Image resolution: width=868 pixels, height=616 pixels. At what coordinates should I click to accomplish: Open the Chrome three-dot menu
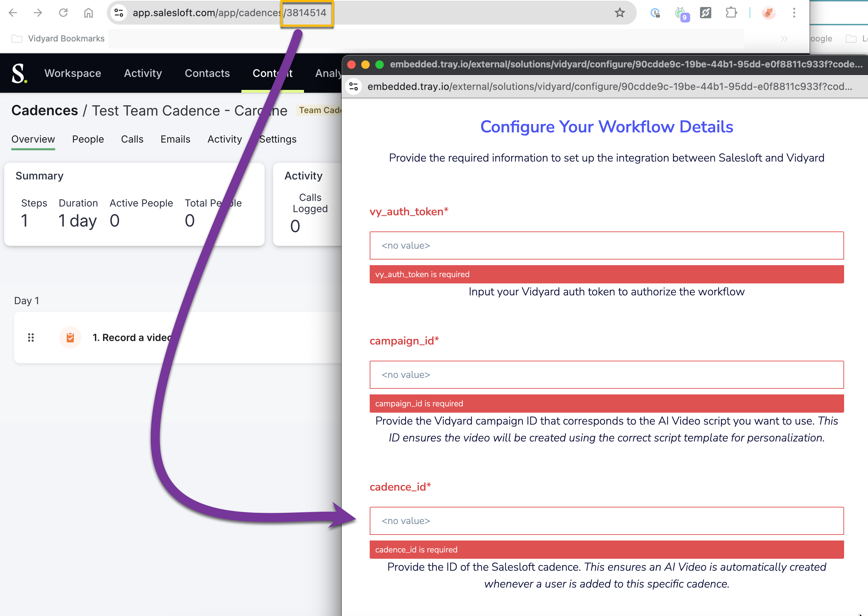(x=794, y=13)
